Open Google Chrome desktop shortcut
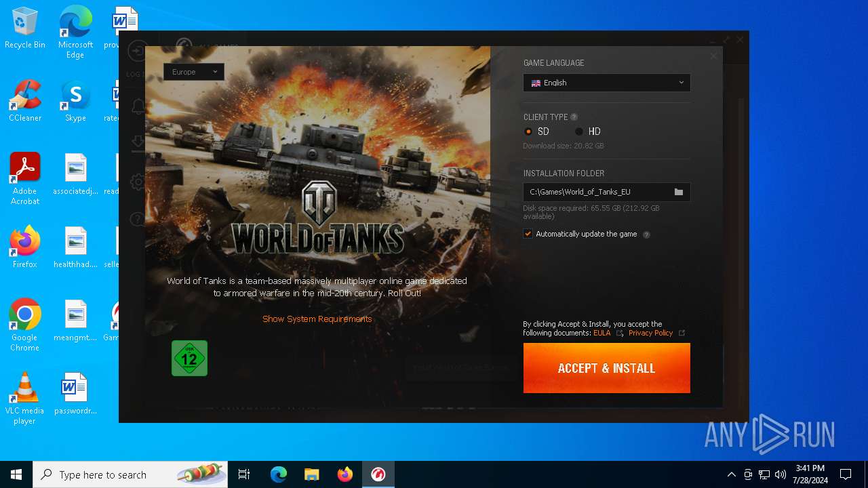This screenshot has height=488, width=868. tap(25, 325)
